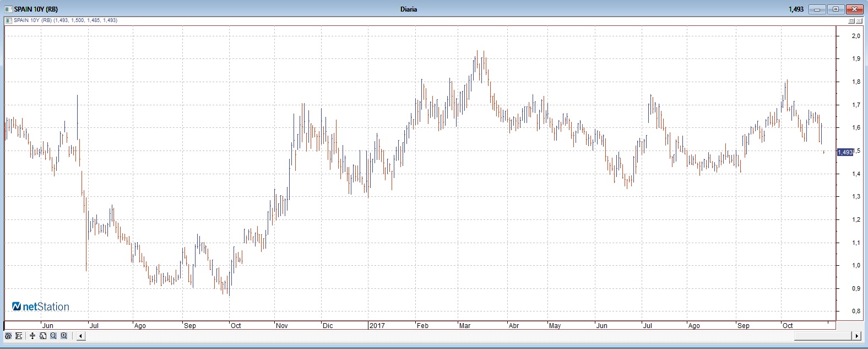This screenshot has width=868, height=349.
Task: Zoom out with the minus magnifier
Action: [53, 336]
